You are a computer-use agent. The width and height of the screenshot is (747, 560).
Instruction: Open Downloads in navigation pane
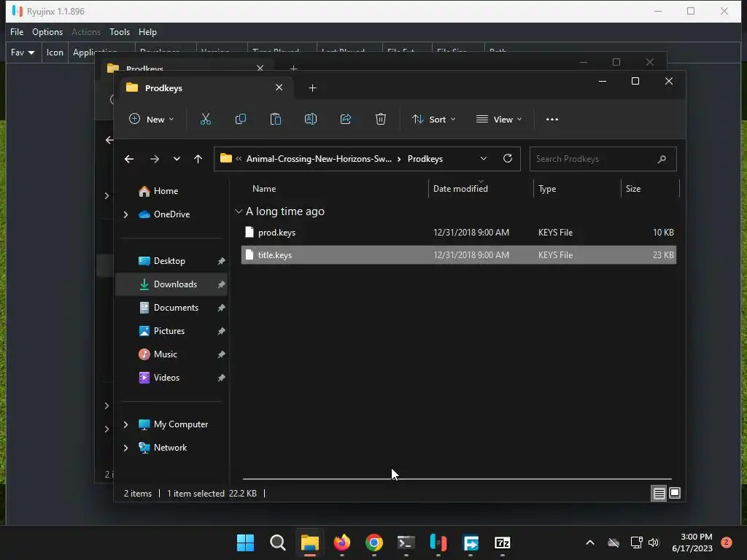pyautogui.click(x=171, y=284)
